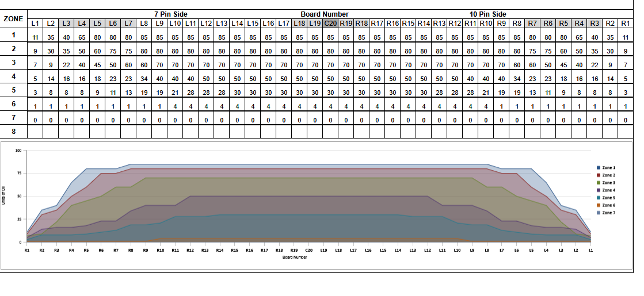Click the R5 label on chart x-axis
Image resolution: width=644 pixels, height=296 pixels.
point(86,249)
